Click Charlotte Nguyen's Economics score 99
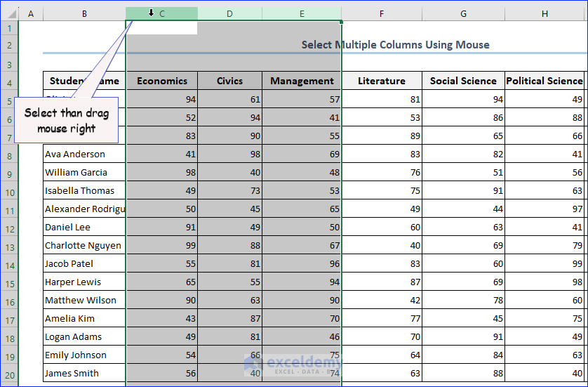 162,246
